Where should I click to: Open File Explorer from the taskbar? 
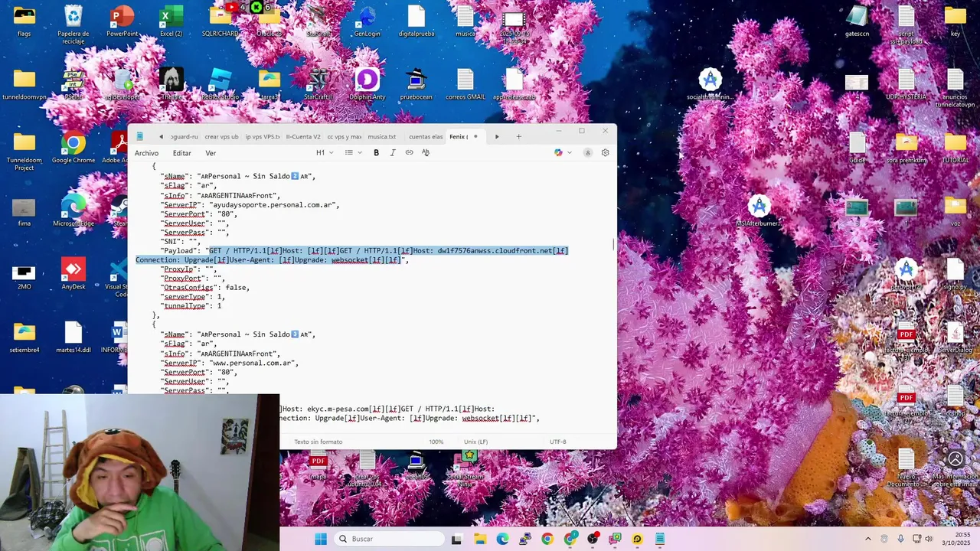(x=480, y=539)
